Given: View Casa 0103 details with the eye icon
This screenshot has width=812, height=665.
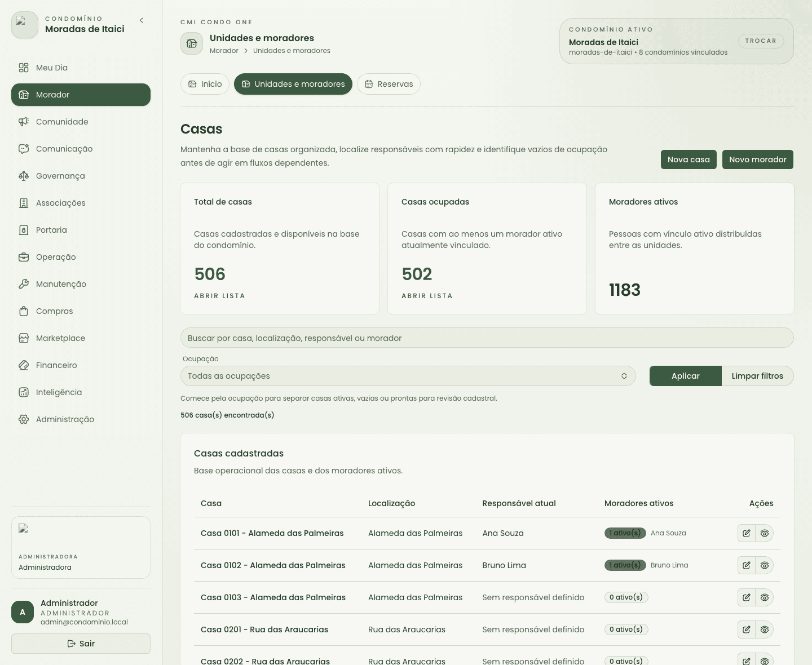Looking at the screenshot, I should coord(765,597).
